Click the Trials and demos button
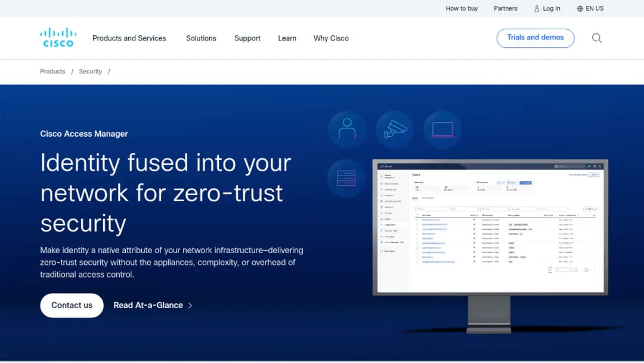Viewport: 644px width, 363px height. tap(535, 38)
